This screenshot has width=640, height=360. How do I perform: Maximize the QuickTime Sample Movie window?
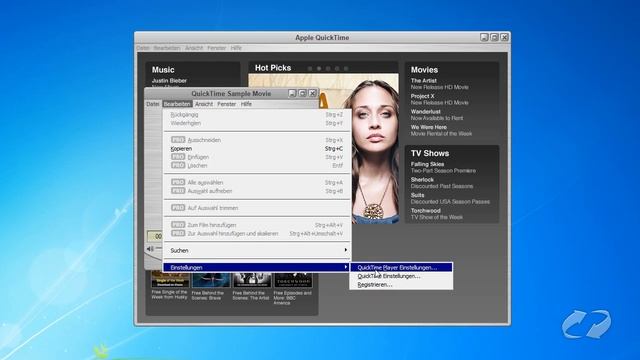(302, 93)
